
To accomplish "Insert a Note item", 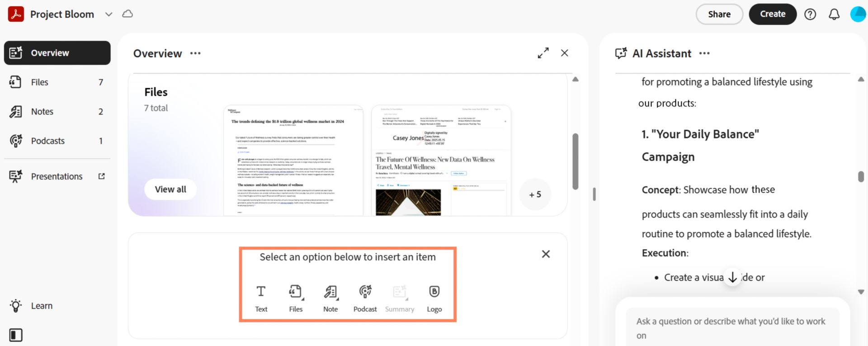I will 330,299.
